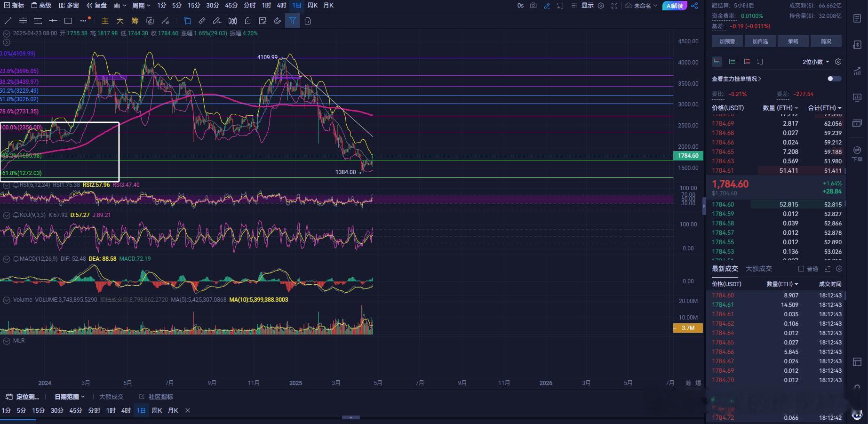Collapse the Volume indicator panel
This screenshot has height=424, width=868.
[x=7, y=300]
